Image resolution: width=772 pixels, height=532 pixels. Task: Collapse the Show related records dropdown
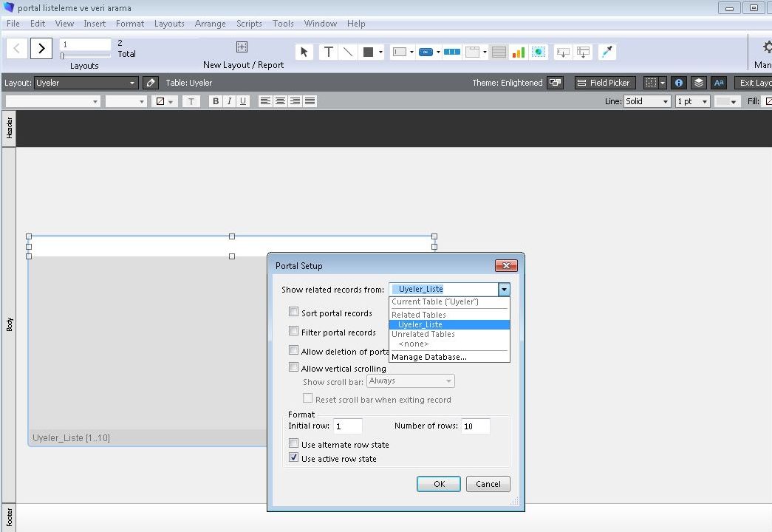point(503,290)
